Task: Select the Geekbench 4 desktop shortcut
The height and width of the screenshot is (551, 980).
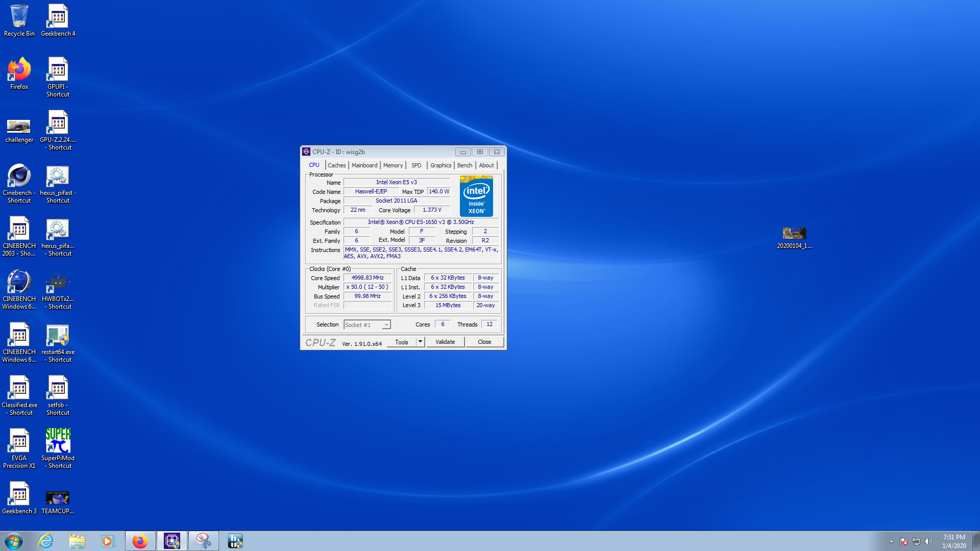Action: (58, 20)
